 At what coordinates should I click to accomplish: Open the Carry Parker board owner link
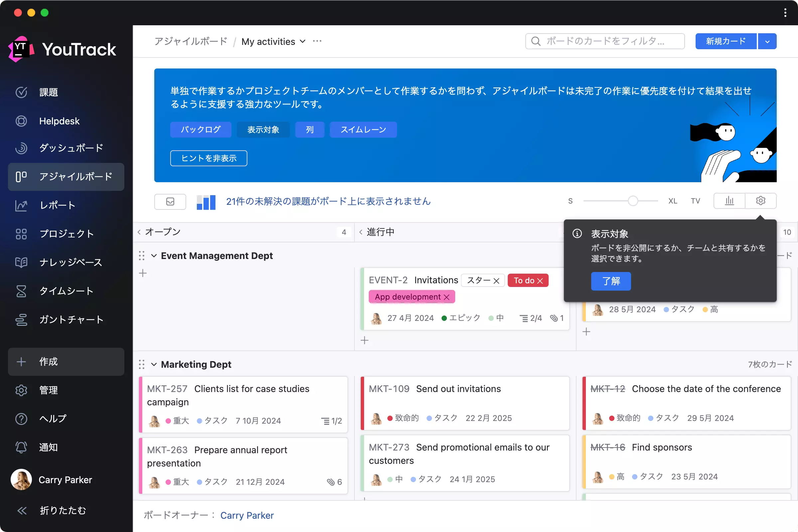(x=247, y=515)
